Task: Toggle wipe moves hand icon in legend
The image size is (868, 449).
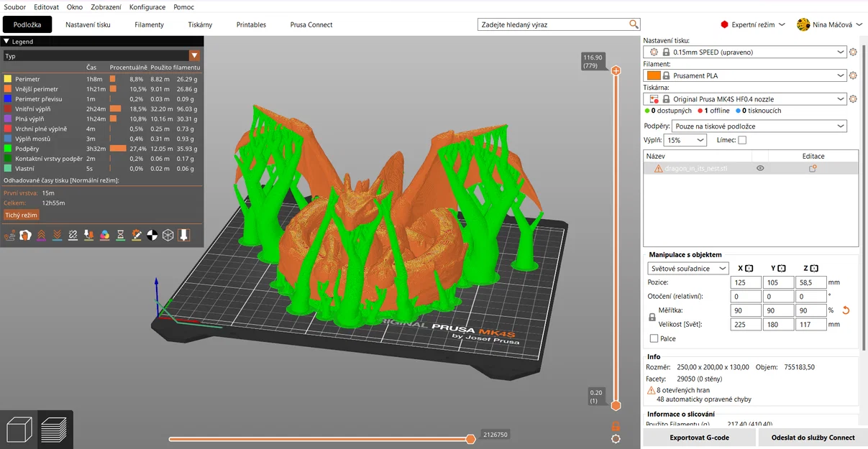Action: (25, 235)
